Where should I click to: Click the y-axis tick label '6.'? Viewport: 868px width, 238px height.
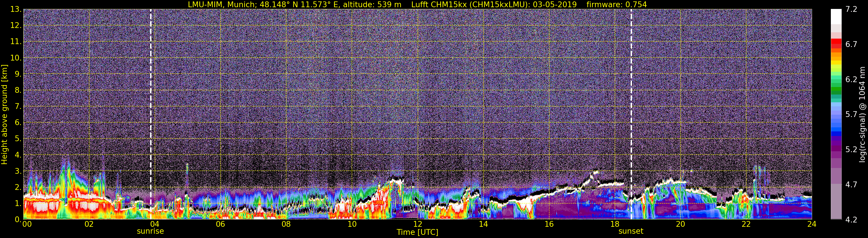(18, 123)
